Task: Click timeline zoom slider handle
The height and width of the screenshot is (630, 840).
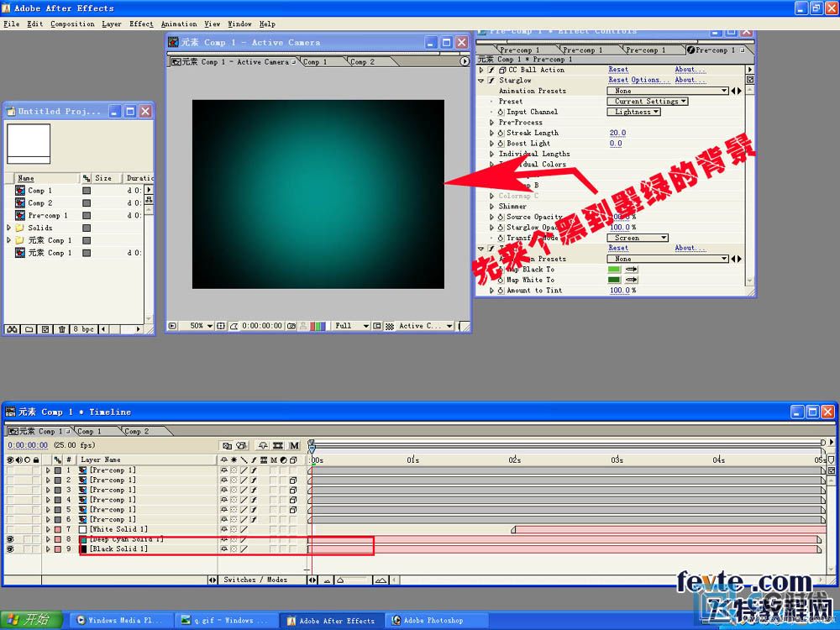Action: [340, 580]
